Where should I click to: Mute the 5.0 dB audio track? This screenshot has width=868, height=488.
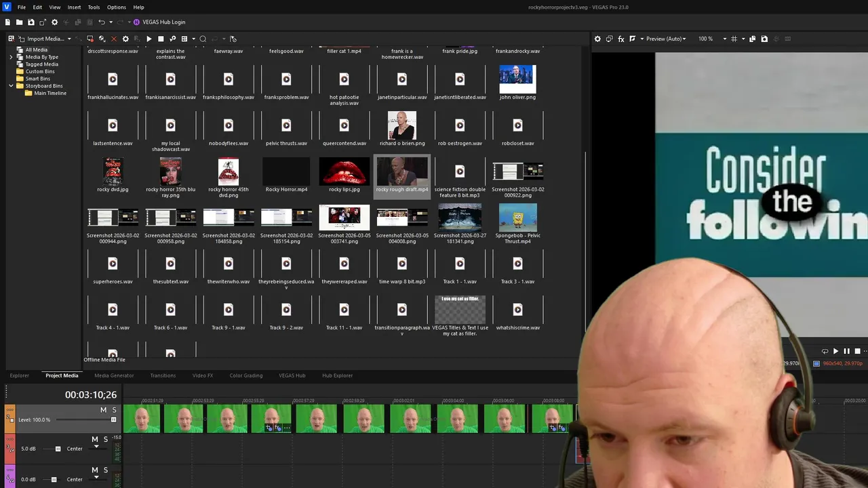click(95, 440)
